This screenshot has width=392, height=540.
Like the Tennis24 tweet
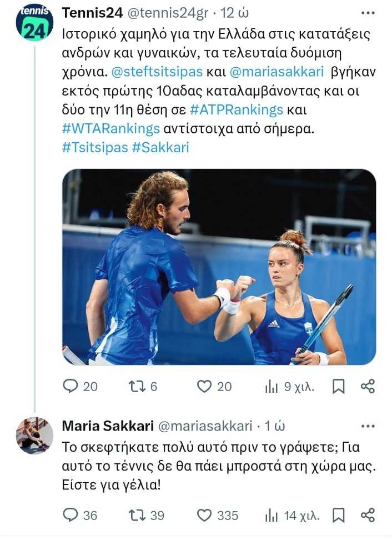(x=205, y=386)
